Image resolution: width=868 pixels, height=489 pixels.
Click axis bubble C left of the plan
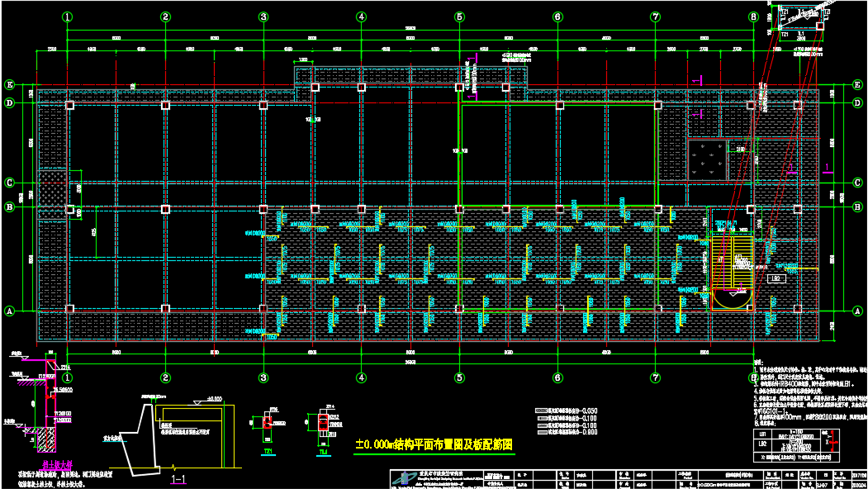tap(9, 183)
